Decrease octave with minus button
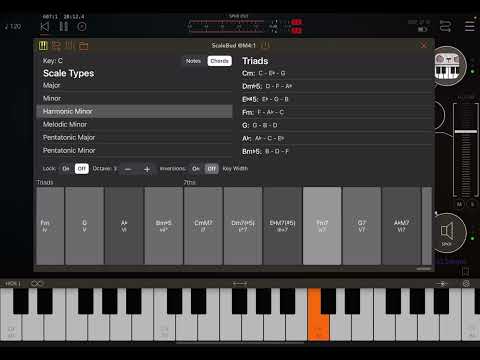Screen dimensions: 480x360 click(x=128, y=169)
